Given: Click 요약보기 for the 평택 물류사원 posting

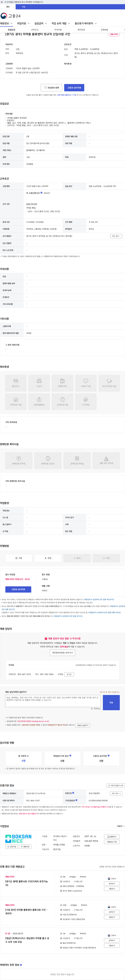Looking at the screenshot, I should 112,884.
